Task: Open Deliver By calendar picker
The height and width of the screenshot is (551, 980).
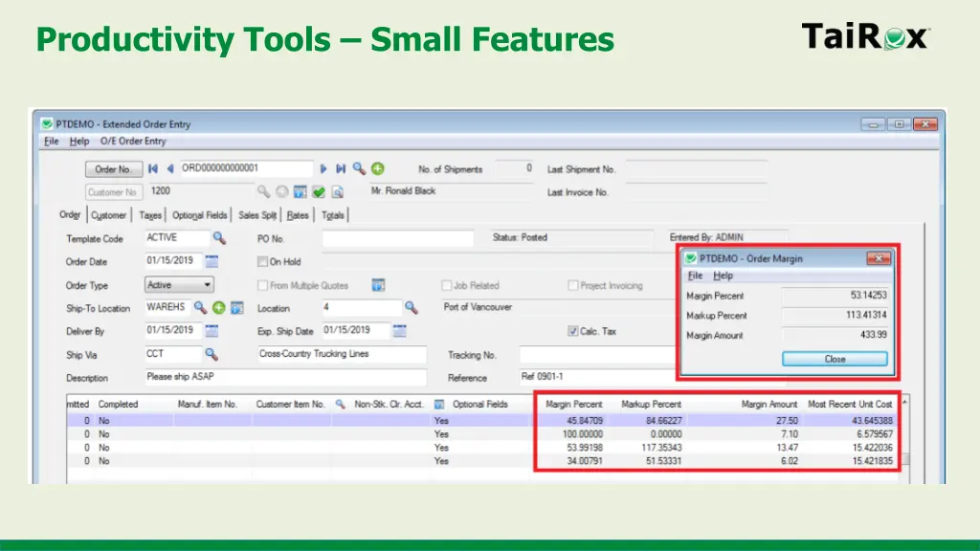Action: click(x=212, y=330)
